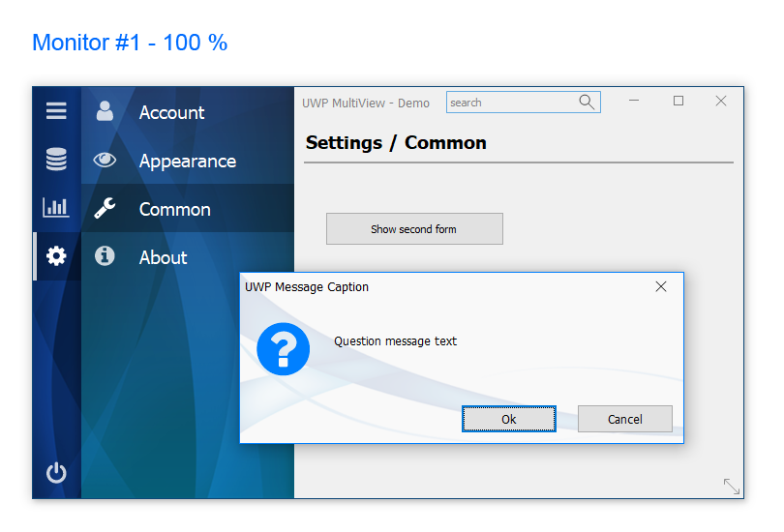Close the UWP Message Caption dialog
784x532 pixels.
[x=661, y=286]
